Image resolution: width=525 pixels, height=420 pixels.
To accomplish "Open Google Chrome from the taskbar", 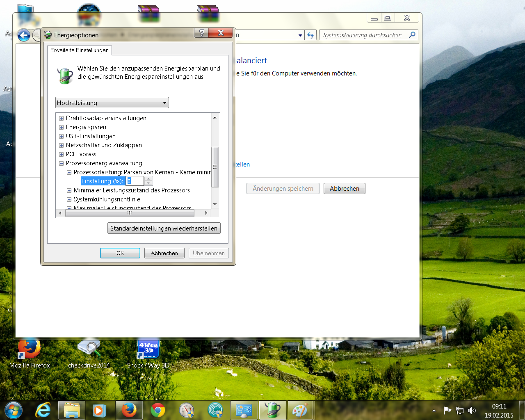I will [x=158, y=410].
